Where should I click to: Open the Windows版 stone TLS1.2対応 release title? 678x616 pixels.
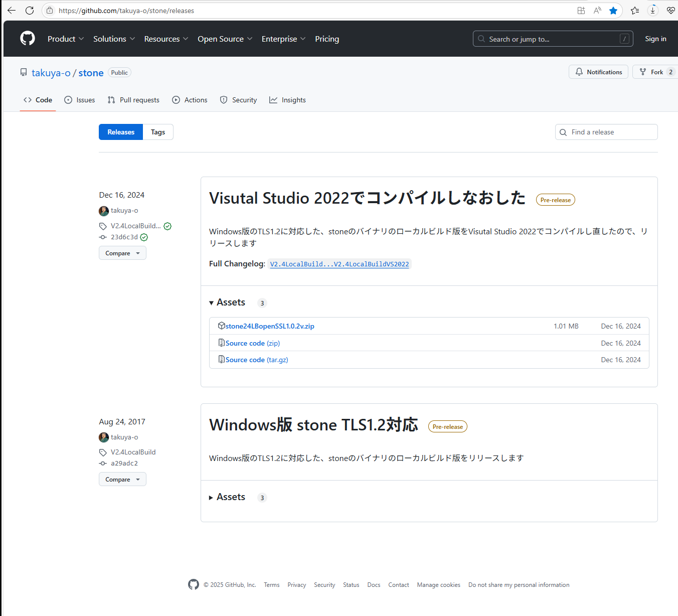pos(313,424)
